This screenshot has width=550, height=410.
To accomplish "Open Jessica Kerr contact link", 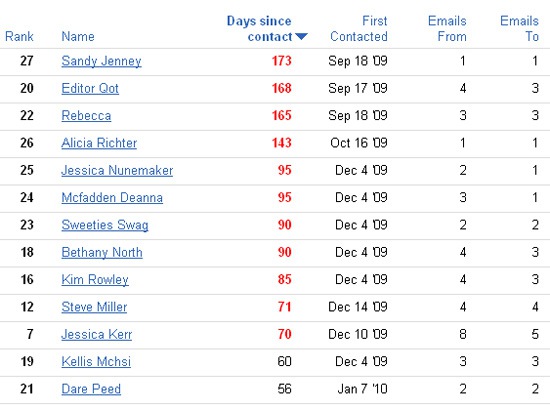I will 97,335.
